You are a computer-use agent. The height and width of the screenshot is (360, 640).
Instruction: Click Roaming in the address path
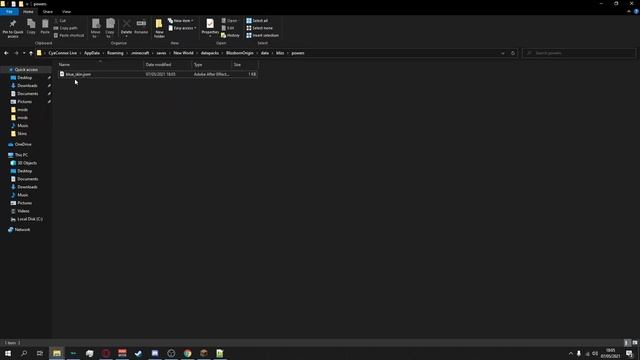[x=115, y=53]
